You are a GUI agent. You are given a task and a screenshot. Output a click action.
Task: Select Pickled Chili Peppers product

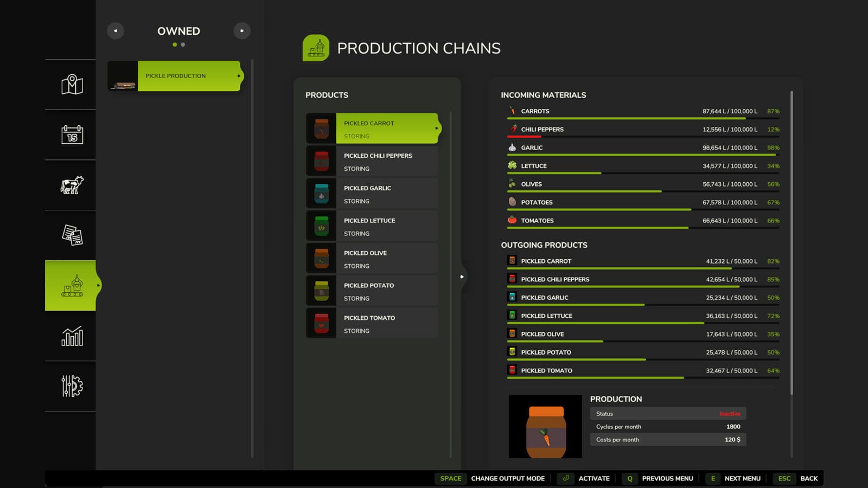pos(372,160)
